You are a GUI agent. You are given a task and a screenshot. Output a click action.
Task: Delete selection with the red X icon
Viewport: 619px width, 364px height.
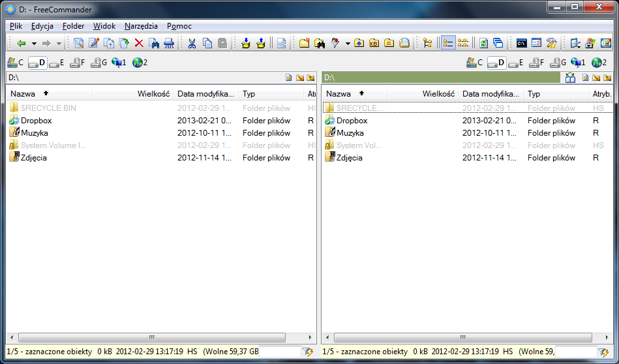(x=139, y=43)
